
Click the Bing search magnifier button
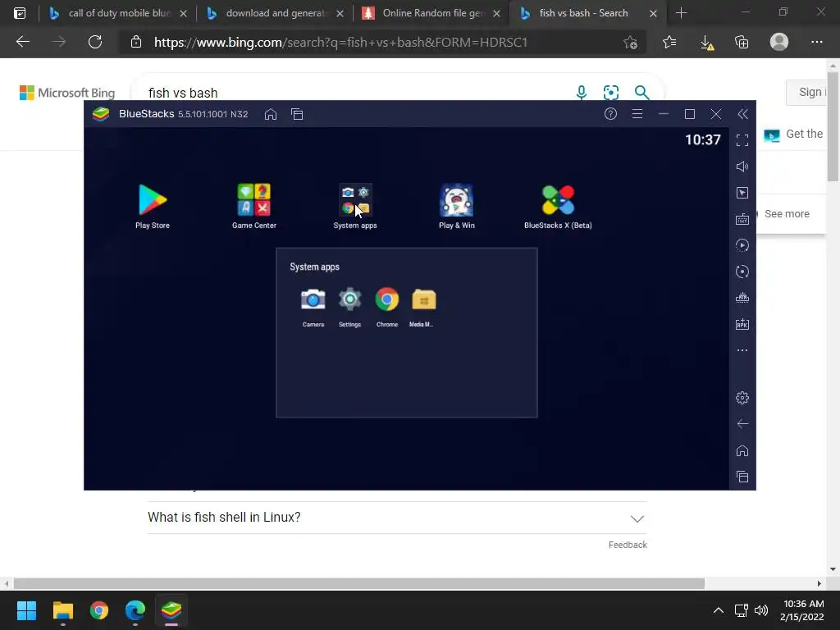(x=641, y=92)
